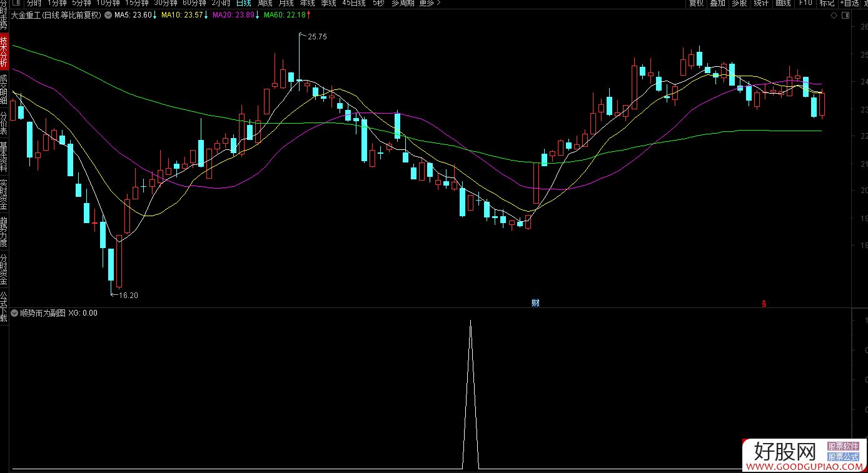Click the MA20: 23.89 label

point(233,15)
